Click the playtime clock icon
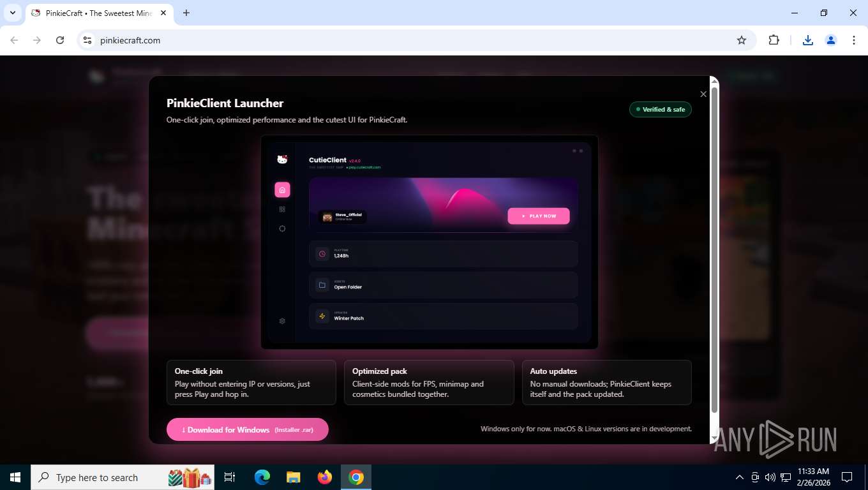The height and width of the screenshot is (490, 868). [x=322, y=254]
